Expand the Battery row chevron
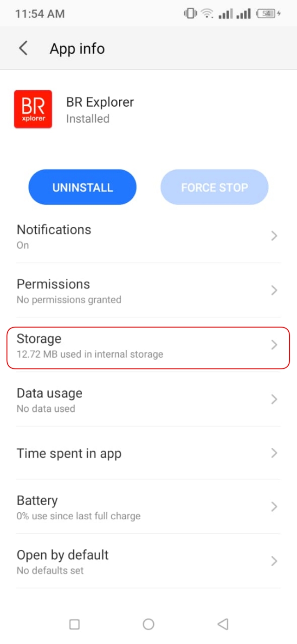This screenshot has height=644, width=297. coord(274,507)
